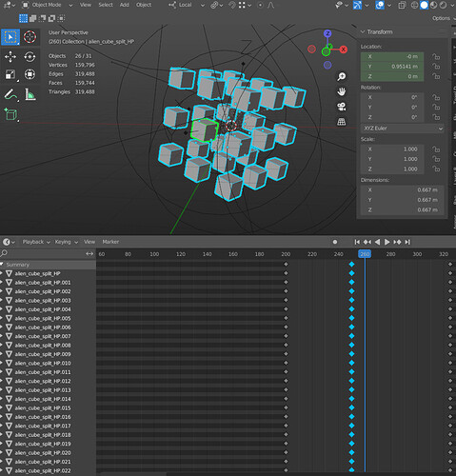This screenshot has width=456, height=476.
Task: Select the Rotate tool icon
Action: (x=30, y=57)
